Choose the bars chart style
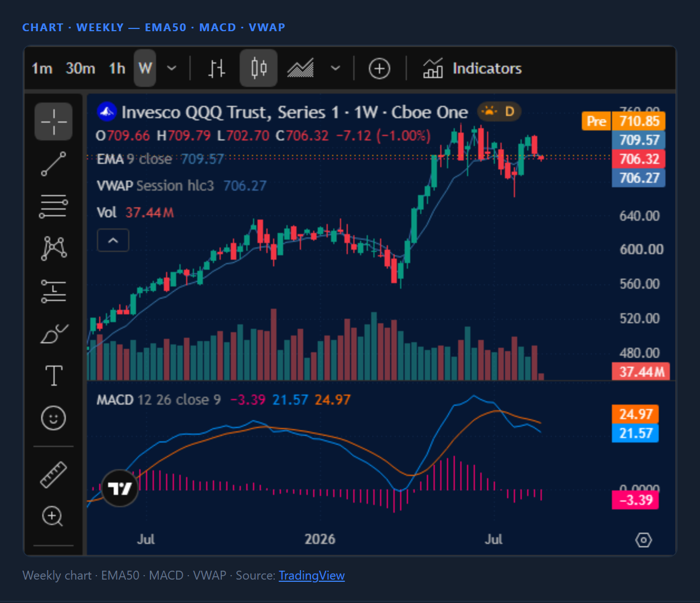Screen dimensions: 700x603 (x=217, y=69)
